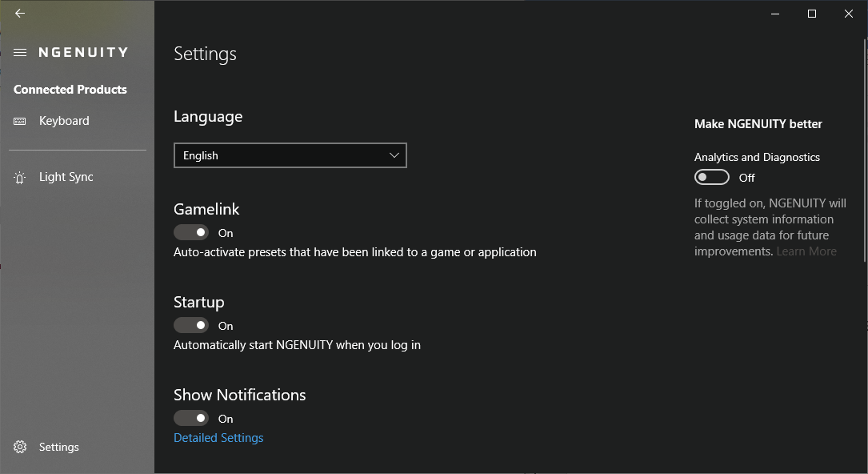868x474 pixels.
Task: Click the vertical scrollbar on the right edge
Action: coord(864,152)
